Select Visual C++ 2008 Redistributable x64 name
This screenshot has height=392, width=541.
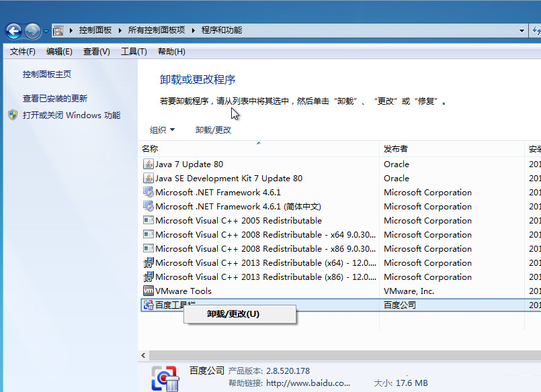click(x=265, y=234)
